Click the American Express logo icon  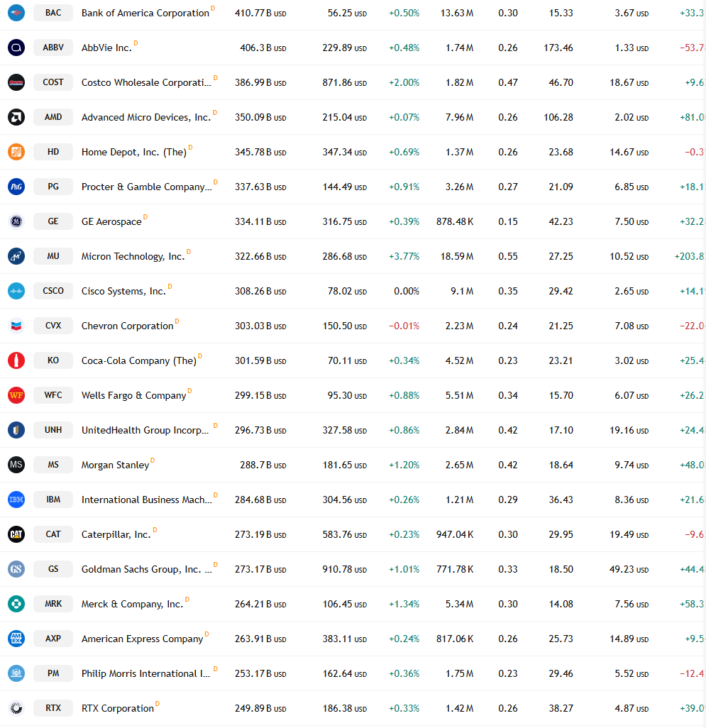coord(16,639)
